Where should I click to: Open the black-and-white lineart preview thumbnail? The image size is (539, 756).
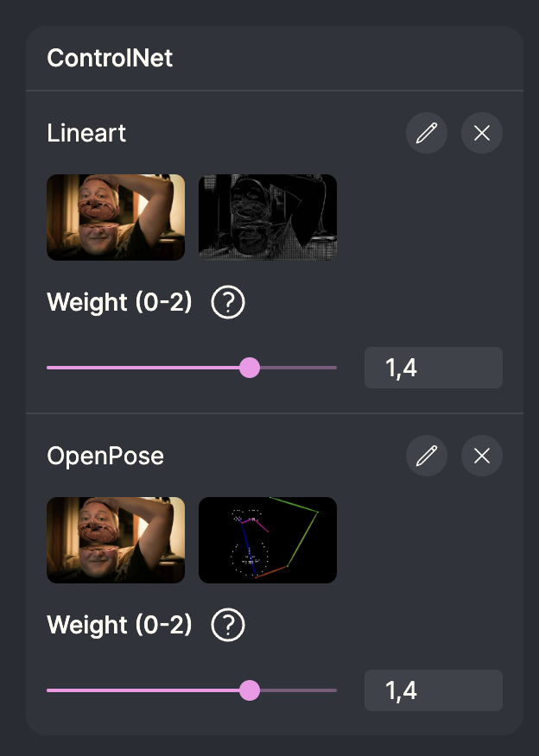(x=268, y=217)
